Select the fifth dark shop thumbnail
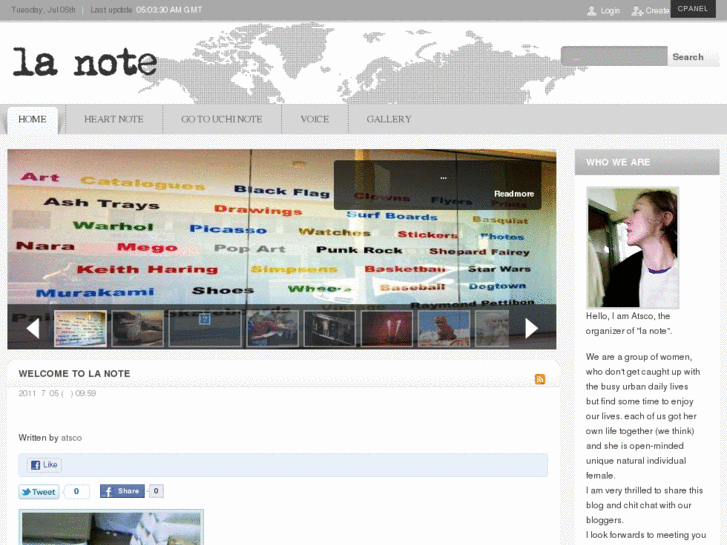Image resolution: width=727 pixels, height=545 pixels. (x=330, y=329)
